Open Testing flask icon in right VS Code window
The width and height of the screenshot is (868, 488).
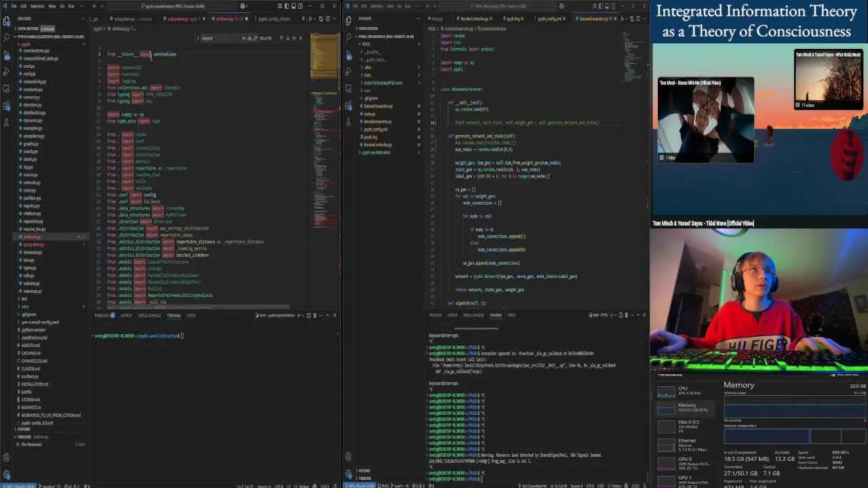[x=348, y=123]
